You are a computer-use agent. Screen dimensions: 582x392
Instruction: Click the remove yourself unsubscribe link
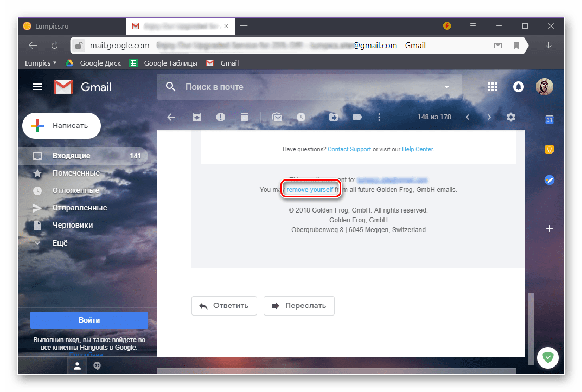(x=310, y=190)
